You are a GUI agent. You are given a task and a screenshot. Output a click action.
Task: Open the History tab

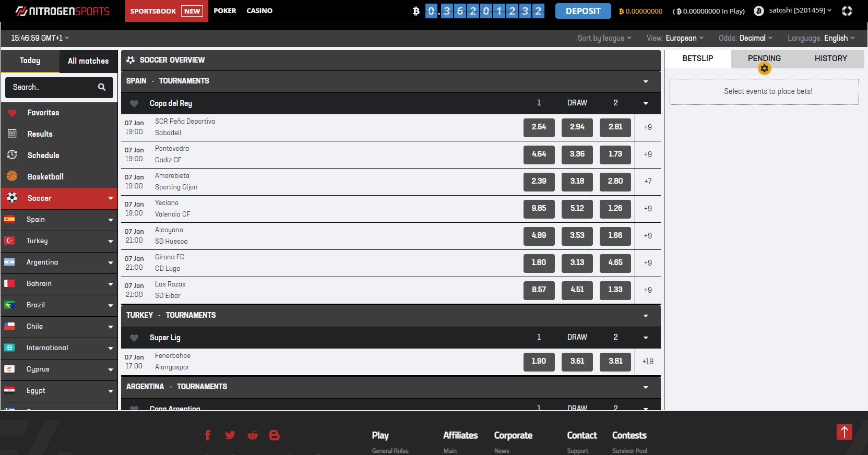[x=831, y=58]
